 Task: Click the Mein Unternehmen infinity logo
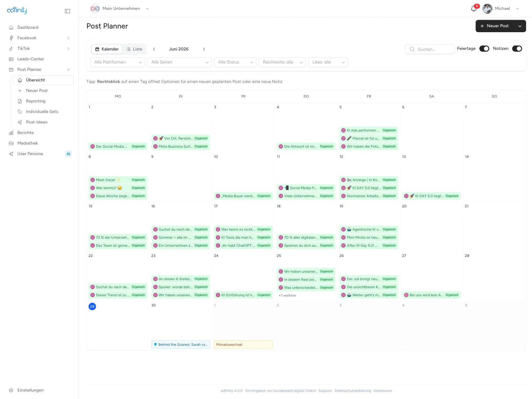click(x=95, y=9)
